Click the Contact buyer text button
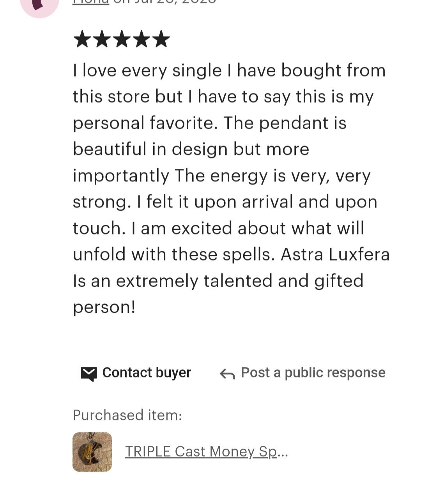 pos(147,373)
